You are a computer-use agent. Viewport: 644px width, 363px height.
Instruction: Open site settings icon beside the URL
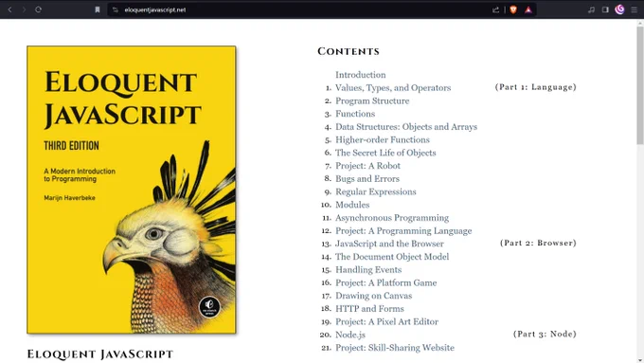point(116,9)
